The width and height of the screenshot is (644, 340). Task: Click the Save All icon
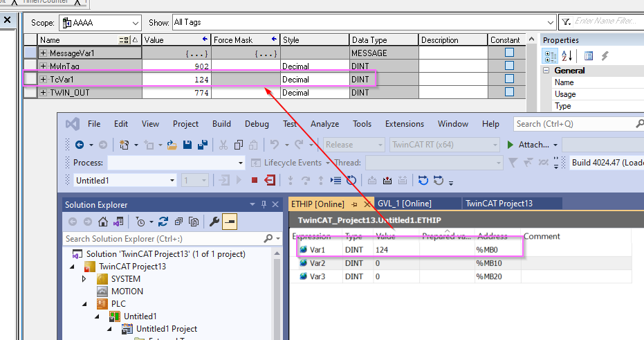pos(203,145)
